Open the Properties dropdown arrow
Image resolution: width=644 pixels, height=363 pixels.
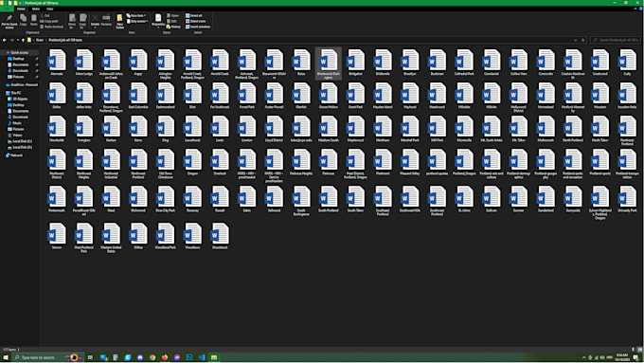[158, 27]
